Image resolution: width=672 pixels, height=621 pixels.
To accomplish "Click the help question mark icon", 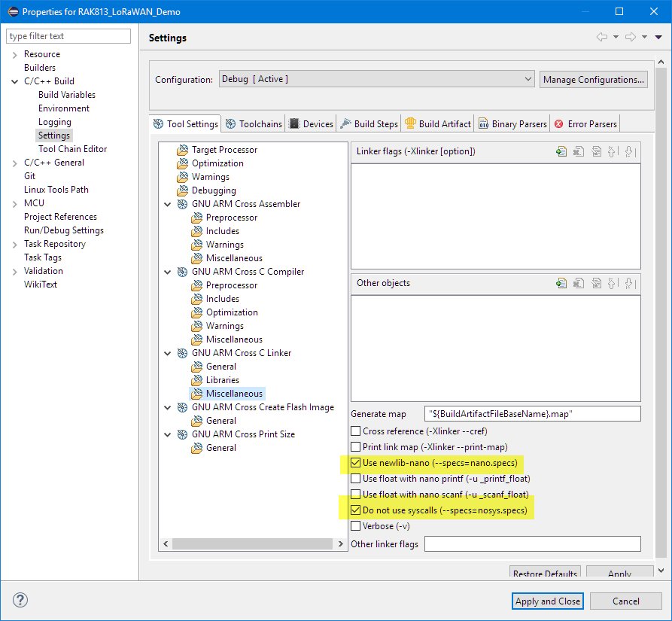I will point(20,601).
